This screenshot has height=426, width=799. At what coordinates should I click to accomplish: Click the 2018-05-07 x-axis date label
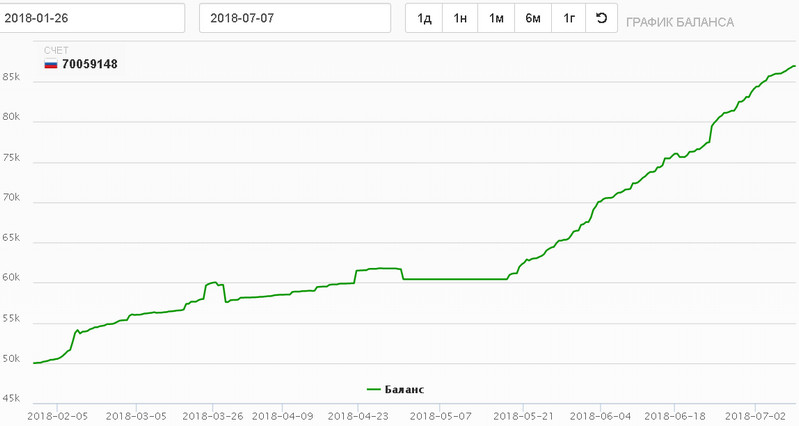440,416
